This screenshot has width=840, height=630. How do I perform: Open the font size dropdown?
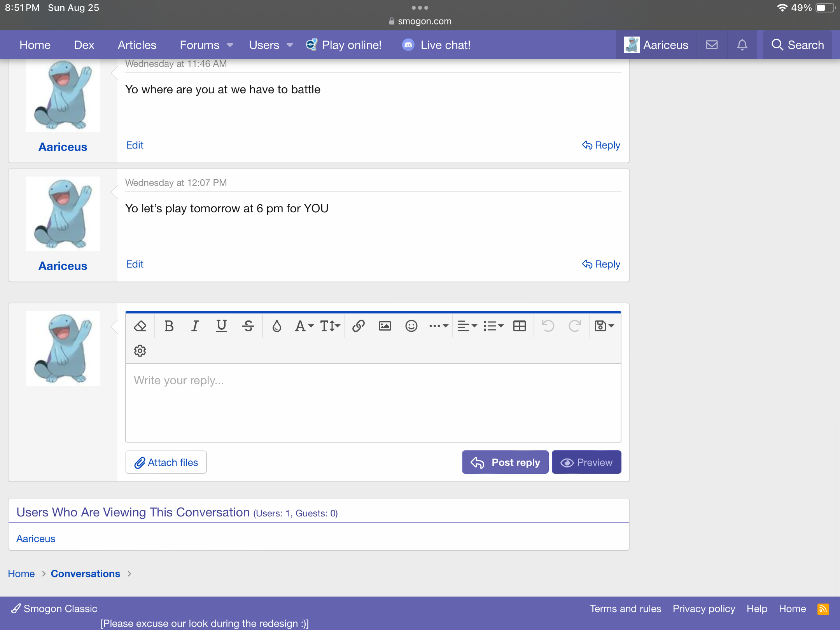coord(330,326)
